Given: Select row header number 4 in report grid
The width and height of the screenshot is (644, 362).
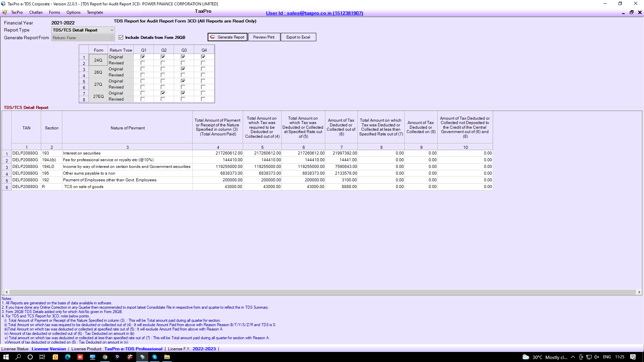Looking at the screenshot, I should pos(7,174).
